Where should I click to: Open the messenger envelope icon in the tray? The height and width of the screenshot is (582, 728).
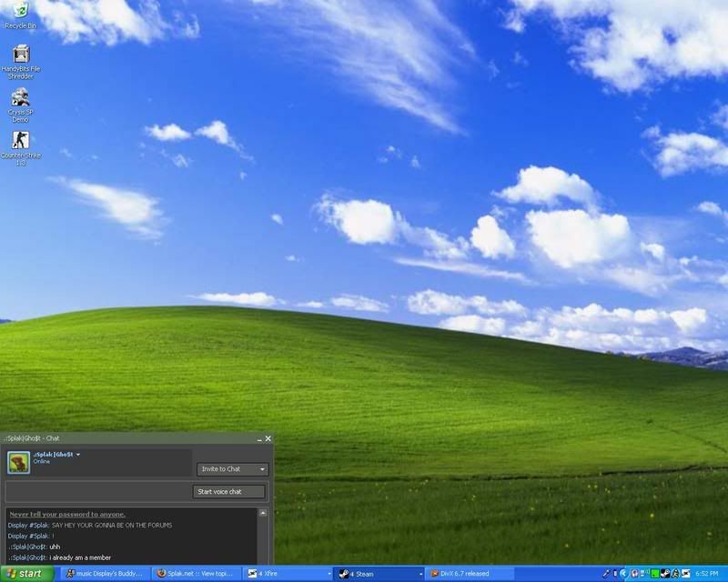pos(684,574)
